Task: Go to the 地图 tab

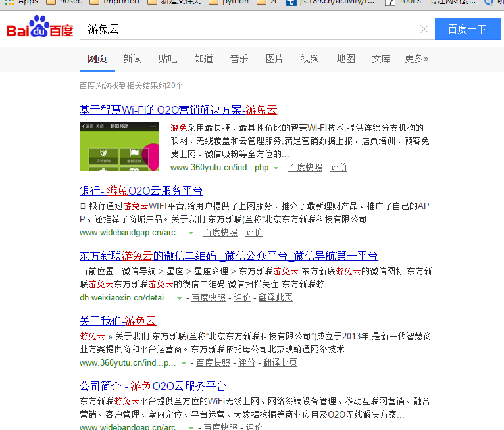Action: coord(345,59)
